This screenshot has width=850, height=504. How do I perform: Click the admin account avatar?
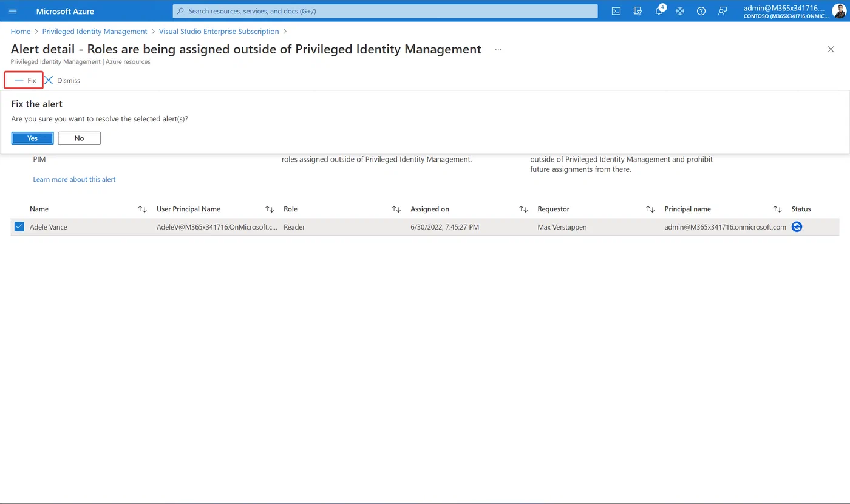[838, 11]
